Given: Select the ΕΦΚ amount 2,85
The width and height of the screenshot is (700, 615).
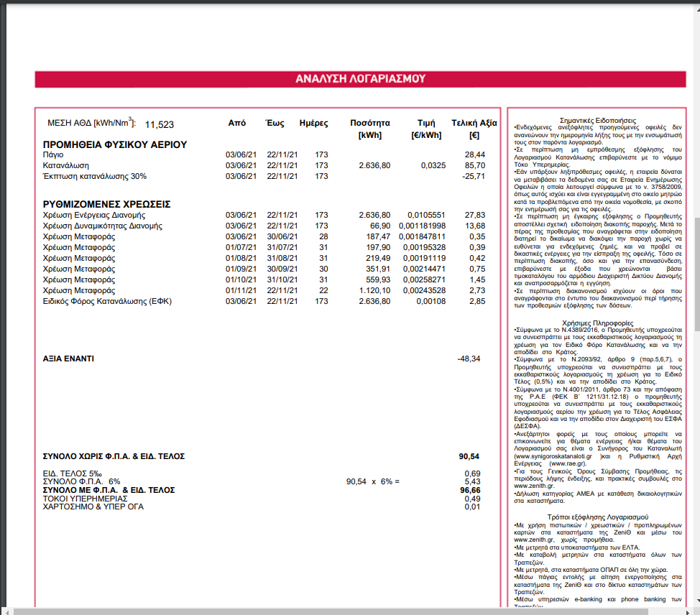Looking at the screenshot, I should [477, 301].
